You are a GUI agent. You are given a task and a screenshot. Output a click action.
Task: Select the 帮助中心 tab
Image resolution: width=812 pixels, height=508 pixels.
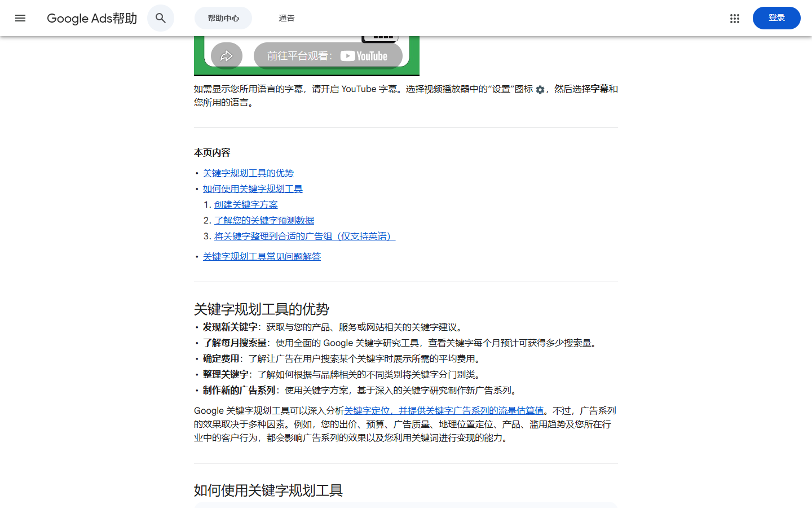point(223,18)
